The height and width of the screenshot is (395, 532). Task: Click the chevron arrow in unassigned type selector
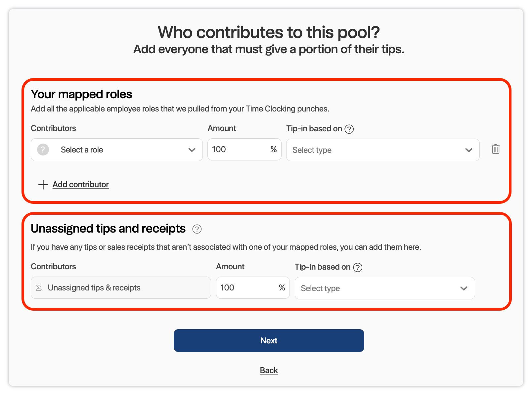tap(464, 288)
